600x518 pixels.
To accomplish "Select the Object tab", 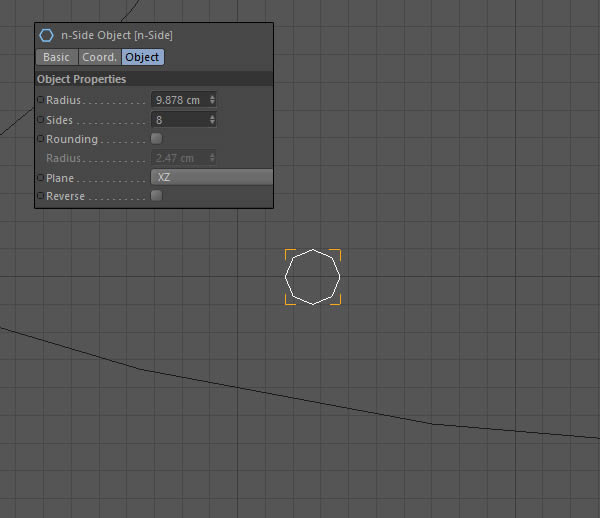I will point(142,57).
